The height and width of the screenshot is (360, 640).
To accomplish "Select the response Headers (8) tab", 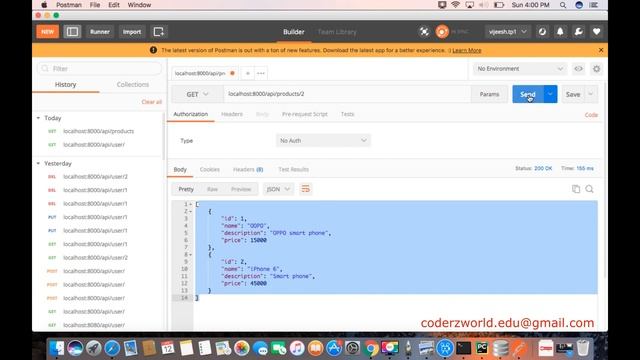I will 248,169.
